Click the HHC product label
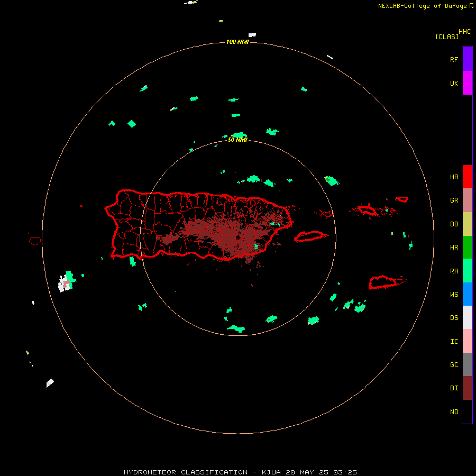476x476 pixels. (464, 32)
